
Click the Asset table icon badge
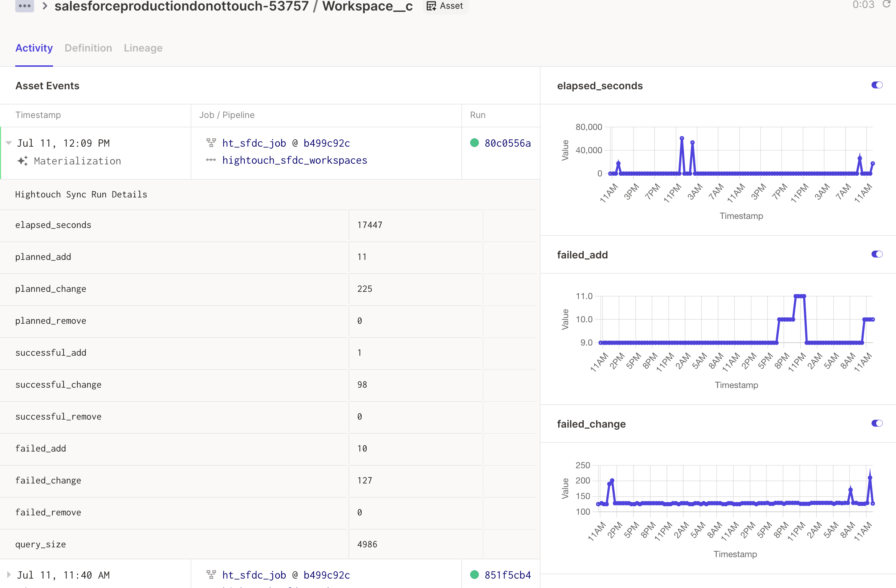click(431, 6)
